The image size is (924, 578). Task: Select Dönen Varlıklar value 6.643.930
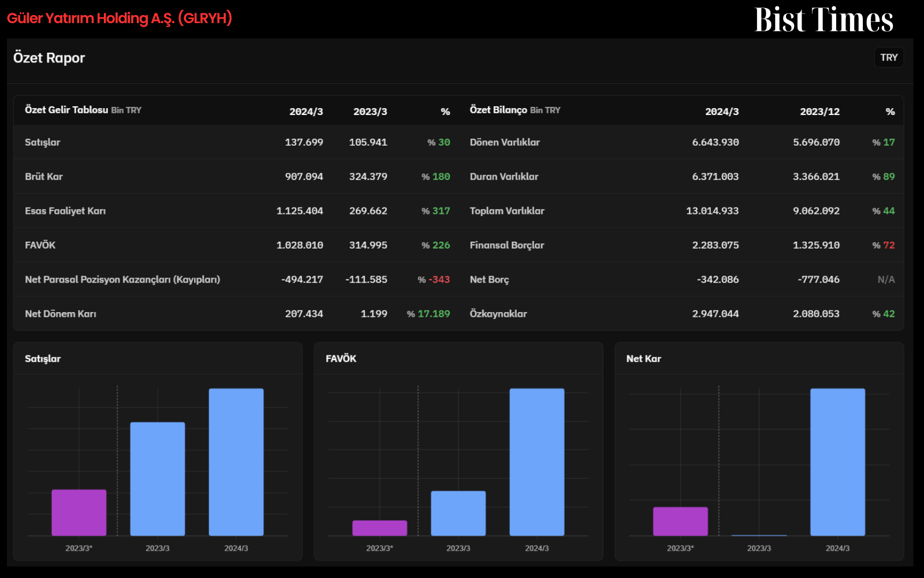pos(716,142)
